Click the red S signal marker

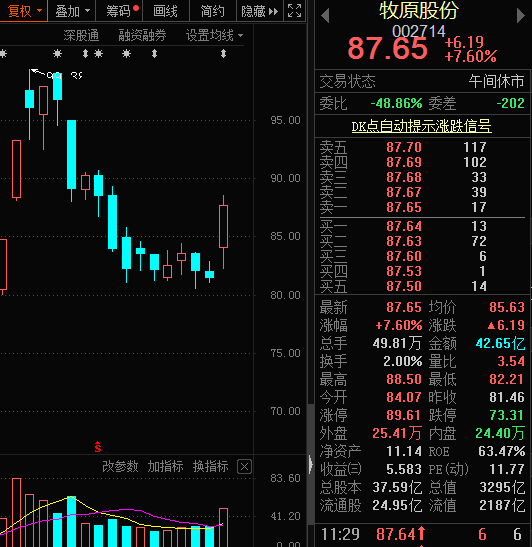pyautogui.click(x=98, y=447)
